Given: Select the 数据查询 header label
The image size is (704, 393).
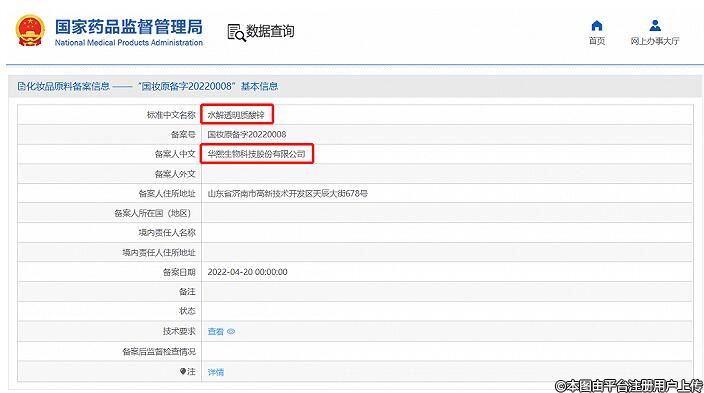Looking at the screenshot, I should [270, 31].
